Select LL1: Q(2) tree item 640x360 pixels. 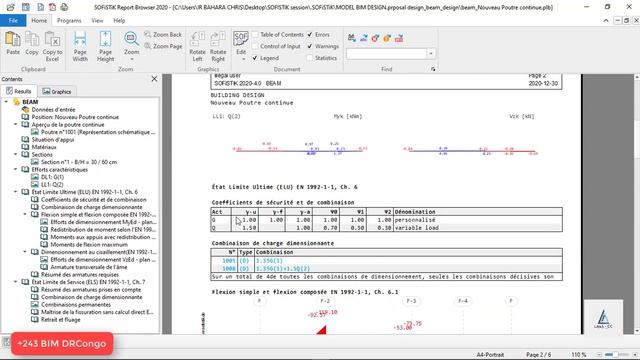pos(52,184)
